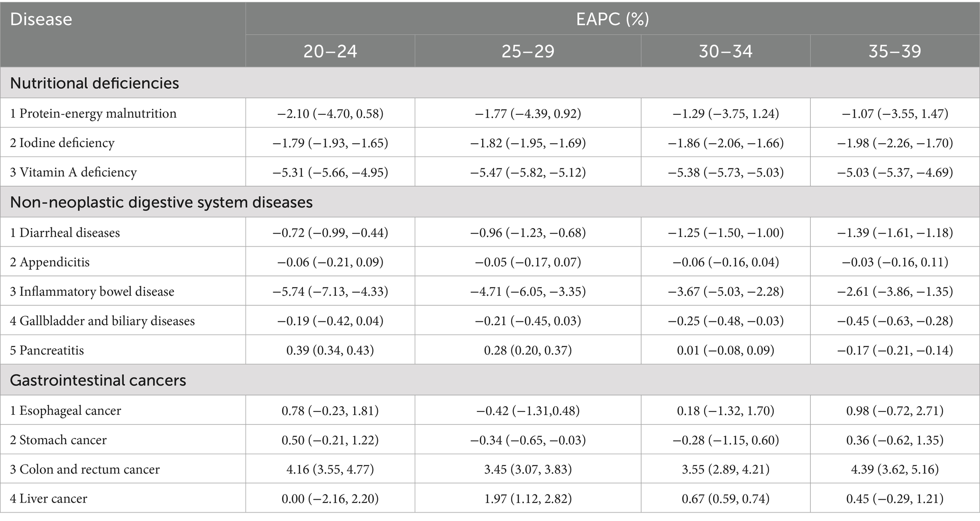The width and height of the screenshot is (980, 521).
Task: Click the Gastrointestinal cancers section heading
Action: click(x=98, y=380)
